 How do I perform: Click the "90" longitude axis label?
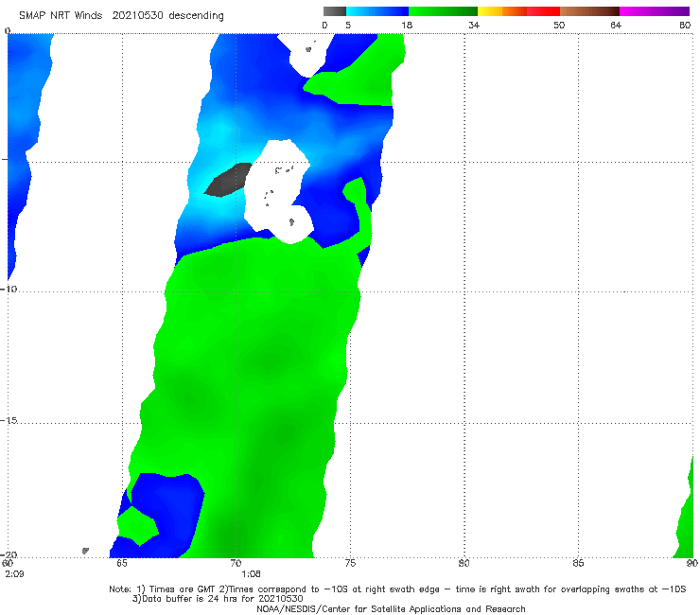pos(692,563)
